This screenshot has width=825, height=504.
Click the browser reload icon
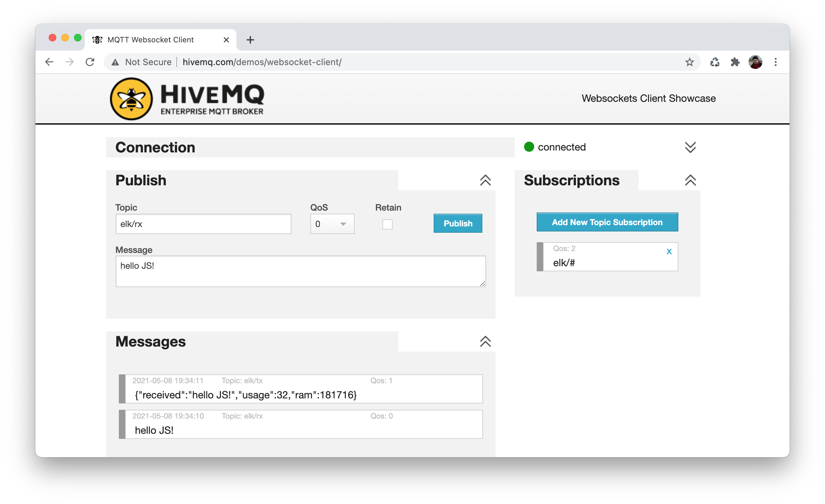[x=90, y=62]
